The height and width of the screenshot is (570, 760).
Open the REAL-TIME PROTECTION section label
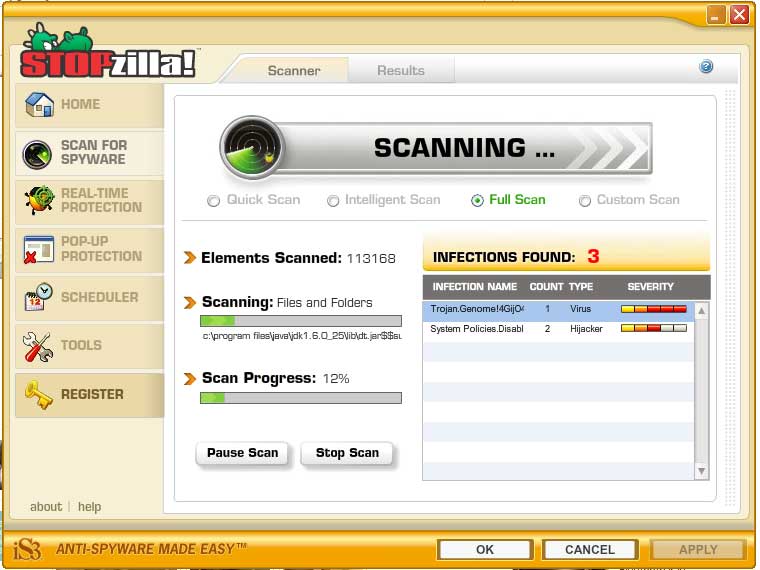(x=101, y=200)
